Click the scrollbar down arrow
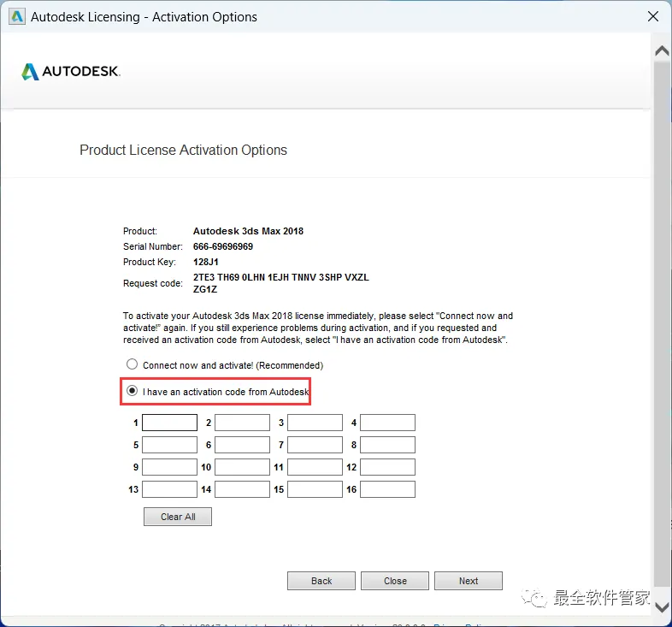The height and width of the screenshot is (627, 672). click(662, 607)
